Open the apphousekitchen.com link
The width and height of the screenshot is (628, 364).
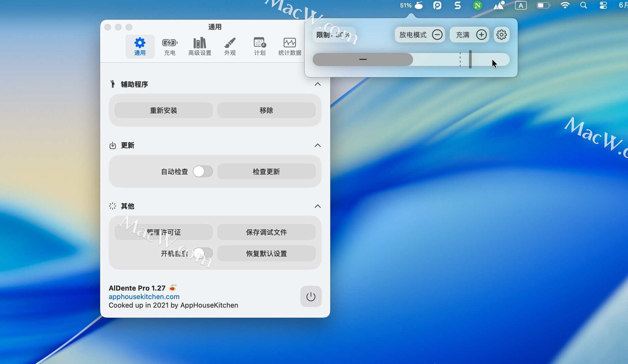pyautogui.click(x=144, y=297)
